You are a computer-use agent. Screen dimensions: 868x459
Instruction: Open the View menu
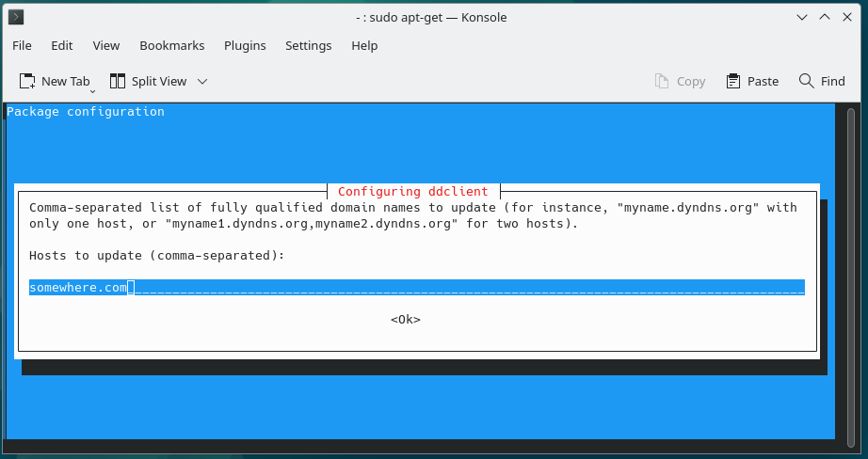tap(106, 46)
